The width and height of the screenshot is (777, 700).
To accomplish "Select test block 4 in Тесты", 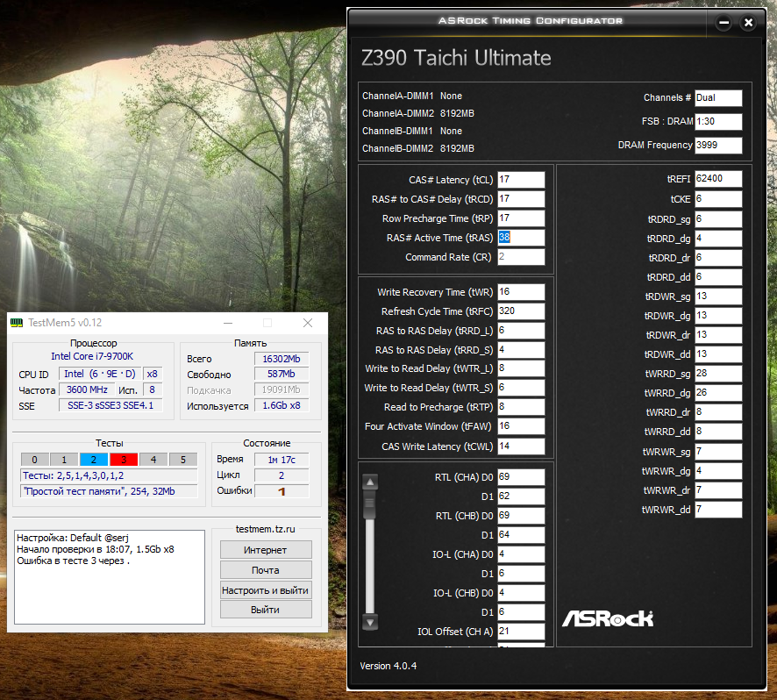I will click(153, 460).
